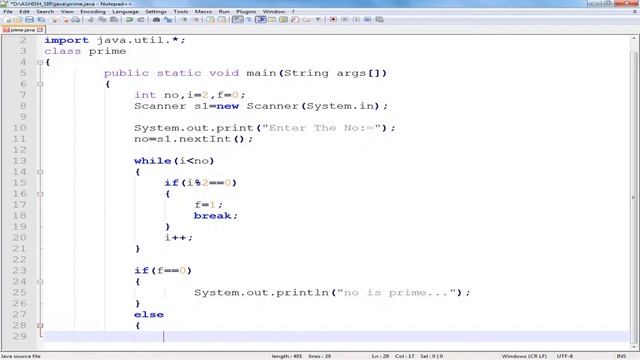
Task: Open the User Defined Language dialog icon
Action: click(x=272, y=20)
